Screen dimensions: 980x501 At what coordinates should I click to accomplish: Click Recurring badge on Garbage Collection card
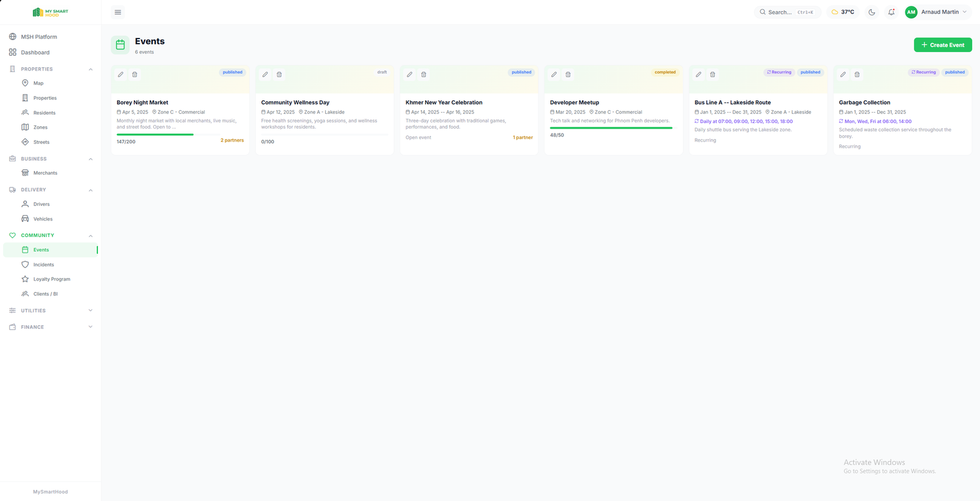point(924,72)
